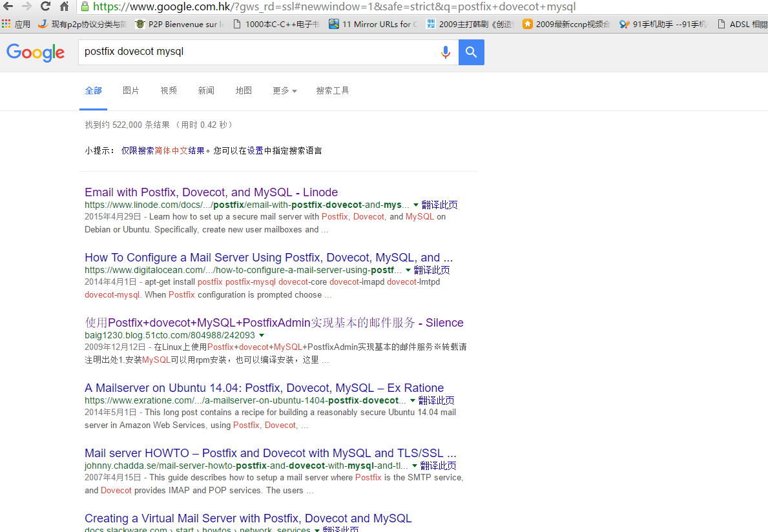Click 翻译此页 for the digitalocean result

(431, 270)
